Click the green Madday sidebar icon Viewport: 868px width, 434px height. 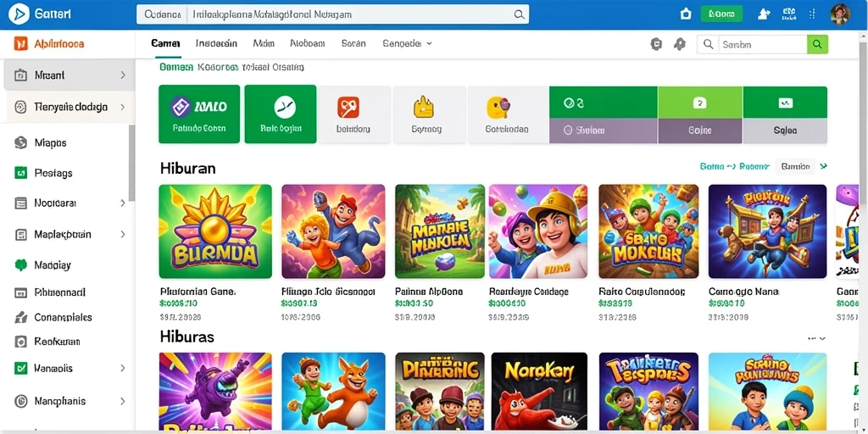pos(20,265)
